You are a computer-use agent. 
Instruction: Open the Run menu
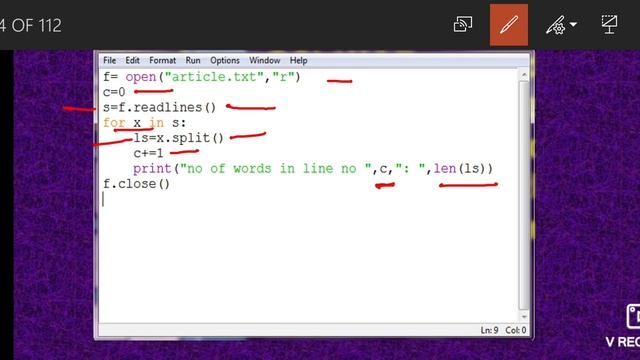coord(193,60)
